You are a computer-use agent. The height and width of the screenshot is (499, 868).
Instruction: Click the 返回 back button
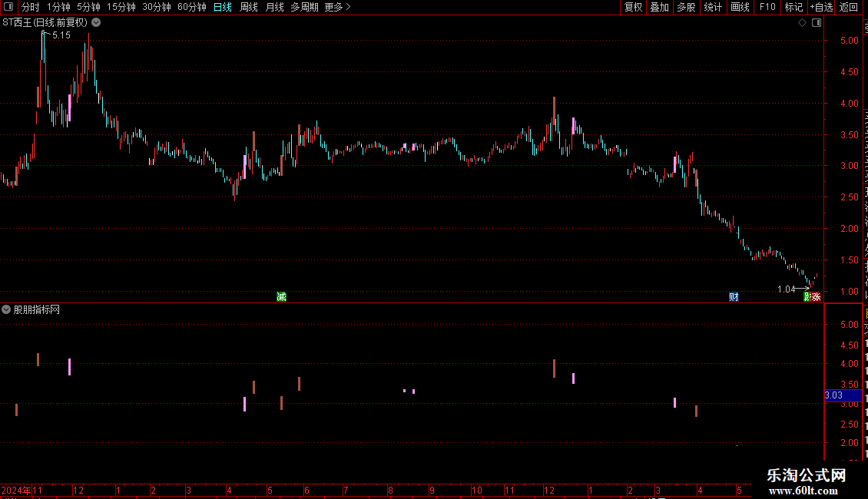[x=848, y=7]
